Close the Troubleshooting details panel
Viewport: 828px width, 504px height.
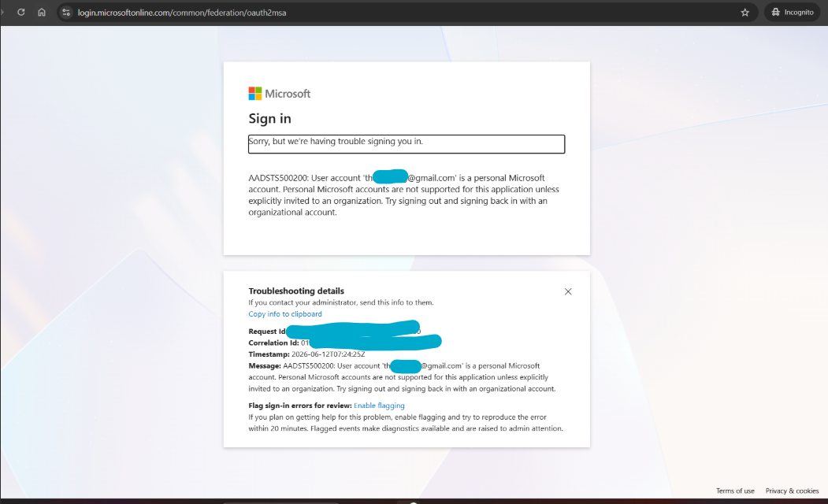point(568,291)
